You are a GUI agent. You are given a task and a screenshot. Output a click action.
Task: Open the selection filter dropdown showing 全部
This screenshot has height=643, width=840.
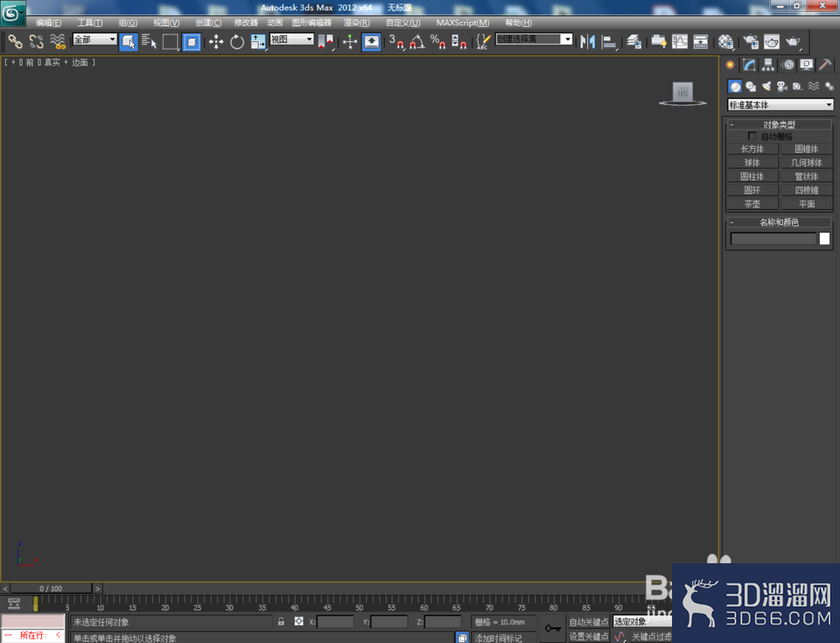pyautogui.click(x=95, y=39)
